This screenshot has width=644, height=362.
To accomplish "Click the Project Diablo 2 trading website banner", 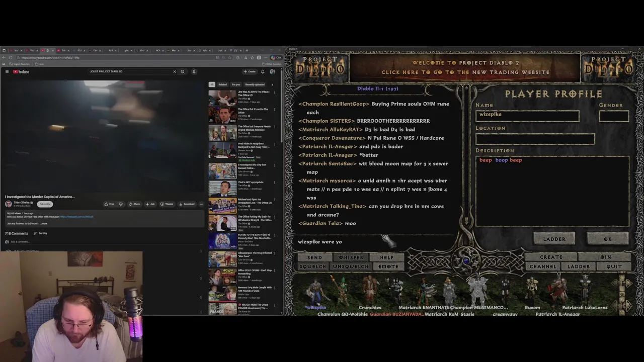I will [x=465, y=67].
